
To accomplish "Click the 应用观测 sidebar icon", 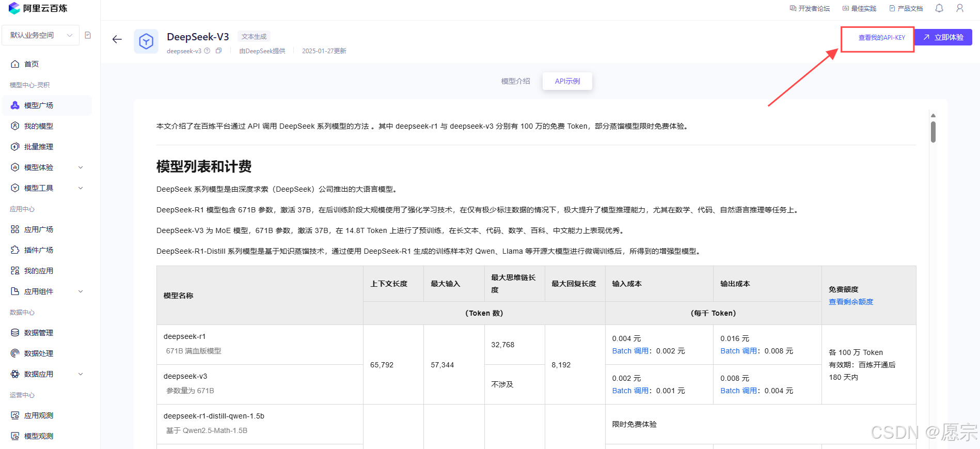I will (15, 415).
